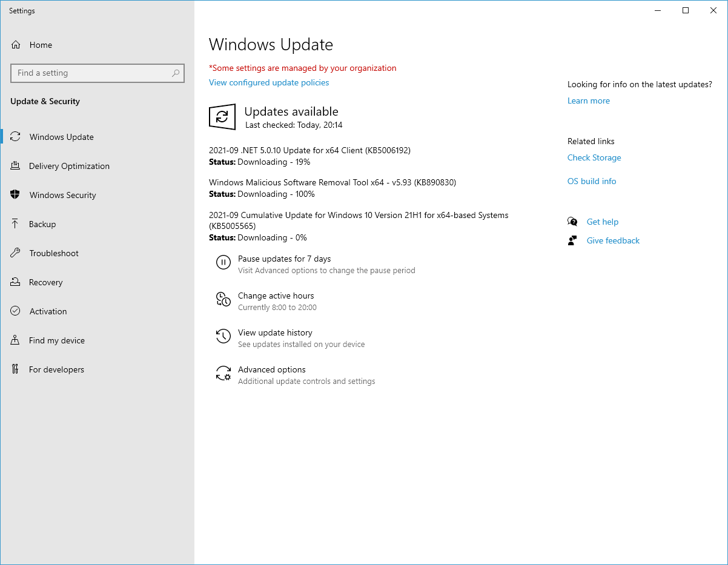Click the Get help link
This screenshot has width=728, height=565.
603,222
